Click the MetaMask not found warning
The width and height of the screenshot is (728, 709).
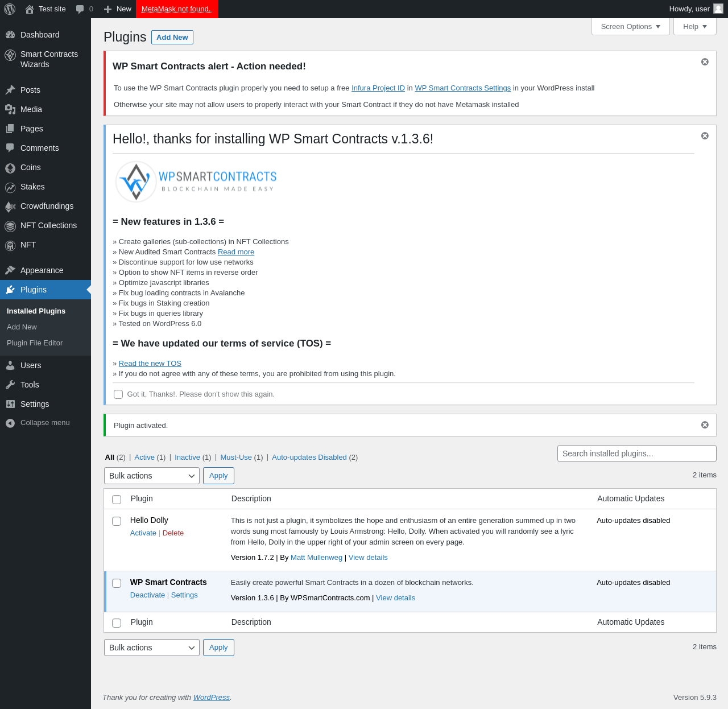[x=176, y=9]
